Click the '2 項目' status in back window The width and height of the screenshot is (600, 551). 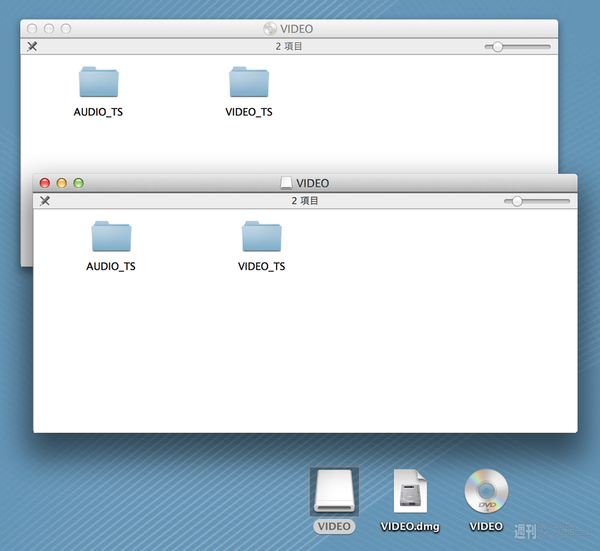(289, 46)
